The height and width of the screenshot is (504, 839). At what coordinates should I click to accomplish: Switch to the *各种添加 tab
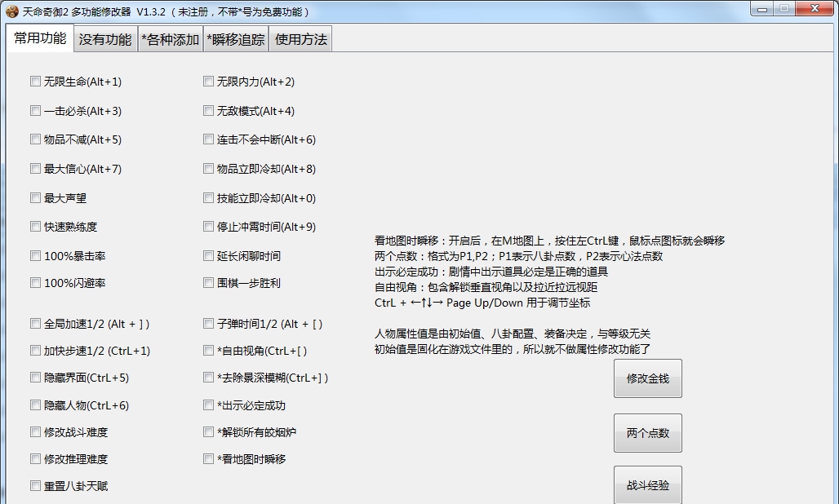pyautogui.click(x=170, y=38)
